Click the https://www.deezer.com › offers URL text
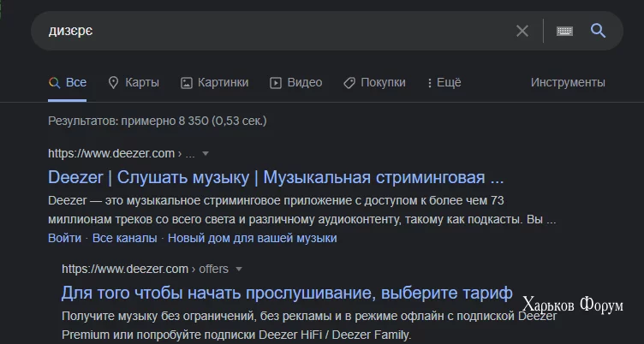The height and width of the screenshot is (344, 644). point(145,270)
